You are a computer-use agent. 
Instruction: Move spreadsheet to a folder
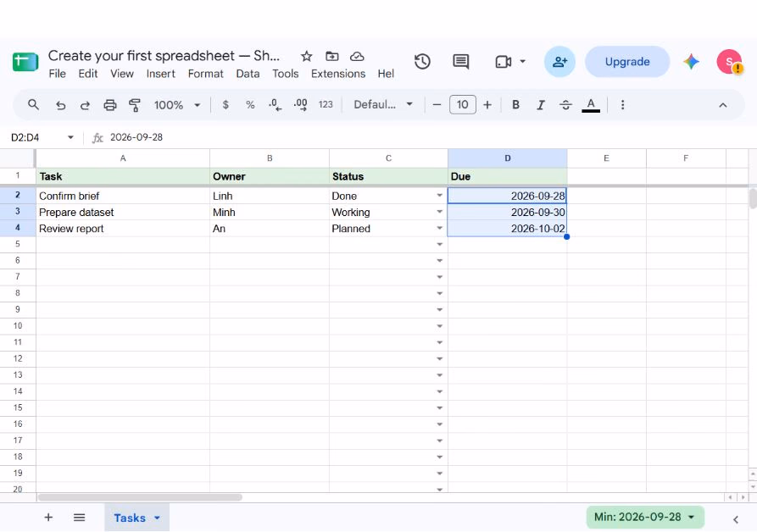pyautogui.click(x=332, y=57)
